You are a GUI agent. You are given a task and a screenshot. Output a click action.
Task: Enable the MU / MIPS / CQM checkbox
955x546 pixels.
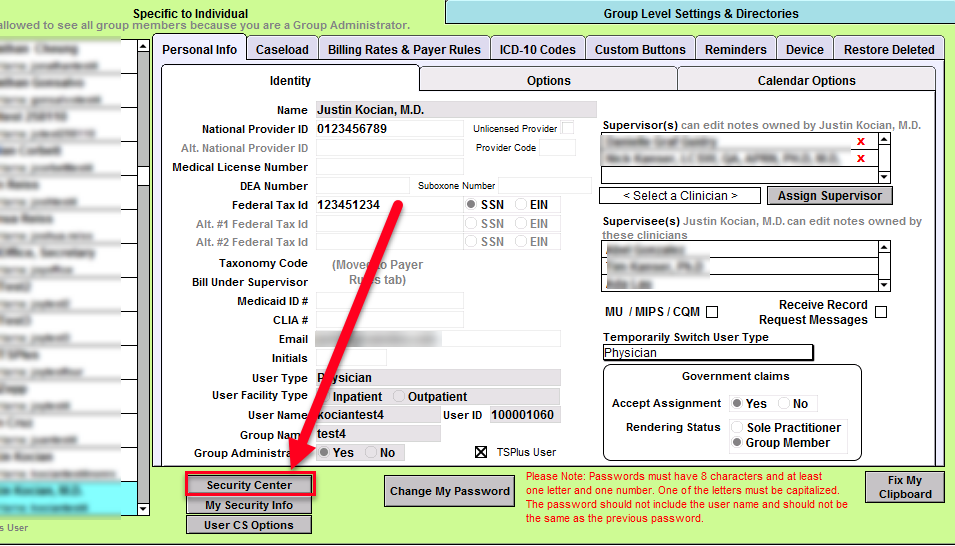click(712, 312)
